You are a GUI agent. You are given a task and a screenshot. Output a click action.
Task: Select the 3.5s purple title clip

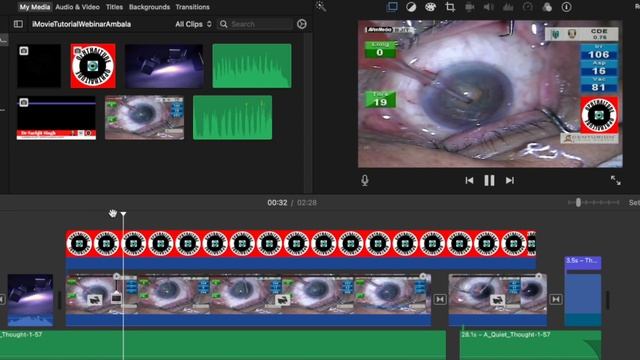(583, 291)
